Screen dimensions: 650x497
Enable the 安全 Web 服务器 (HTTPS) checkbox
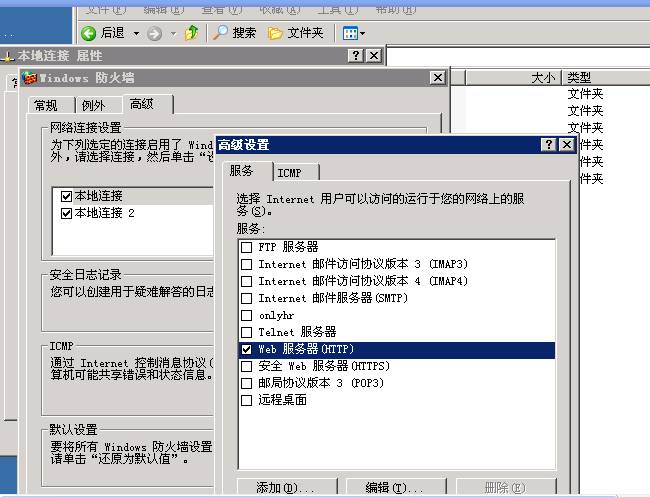point(247,366)
